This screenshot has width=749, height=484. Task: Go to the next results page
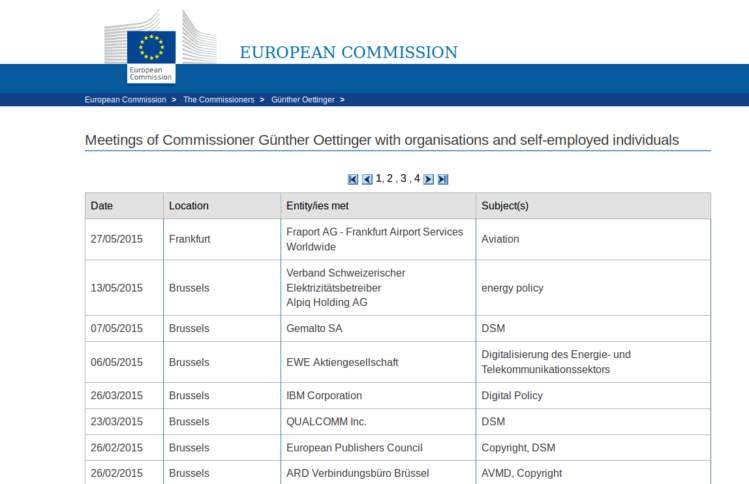tap(428, 179)
